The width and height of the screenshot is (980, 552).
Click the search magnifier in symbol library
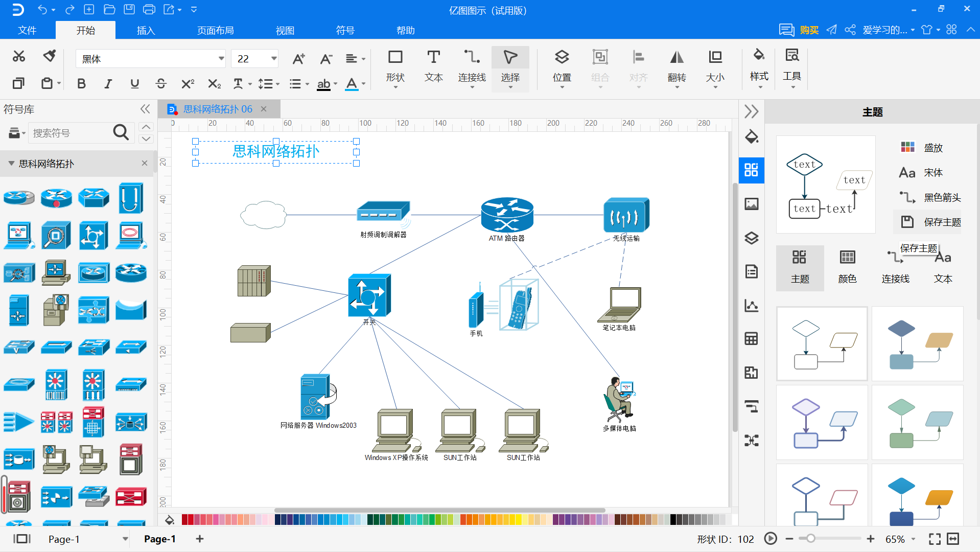(121, 132)
